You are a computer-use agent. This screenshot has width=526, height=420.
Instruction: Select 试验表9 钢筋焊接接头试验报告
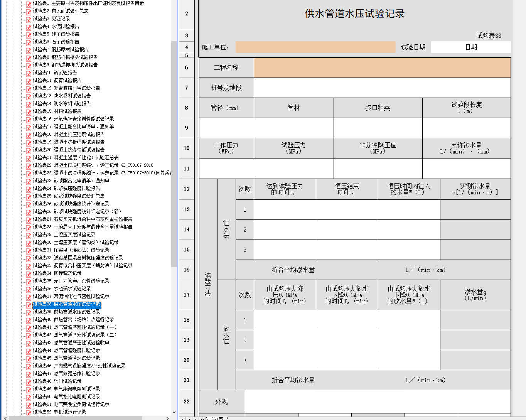point(65,65)
